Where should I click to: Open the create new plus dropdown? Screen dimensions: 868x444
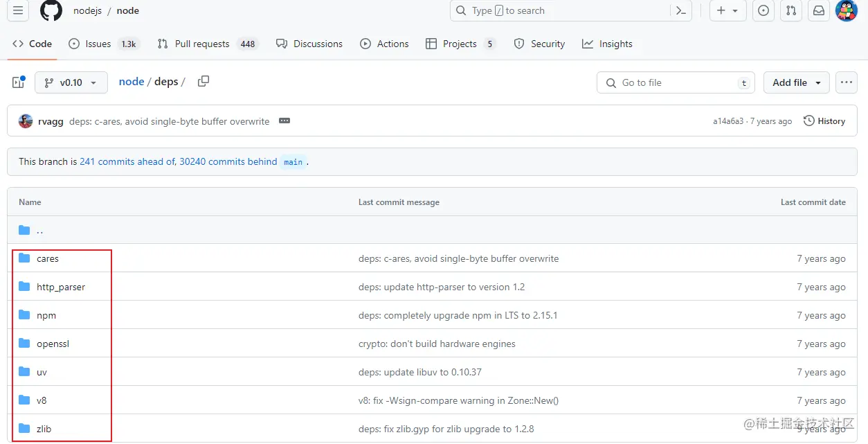coord(727,10)
